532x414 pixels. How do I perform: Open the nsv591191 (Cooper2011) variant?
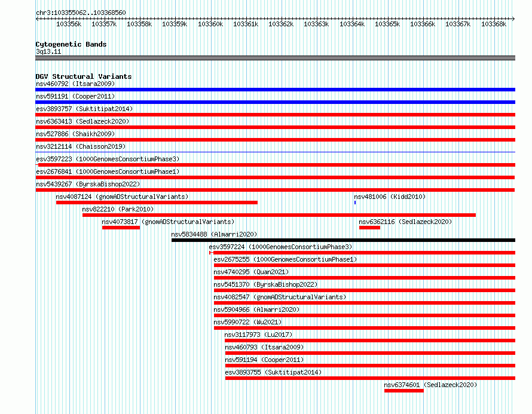click(75, 96)
